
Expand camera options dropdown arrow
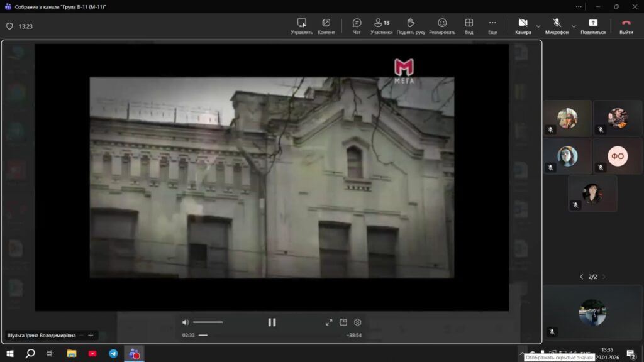pyautogui.click(x=538, y=26)
